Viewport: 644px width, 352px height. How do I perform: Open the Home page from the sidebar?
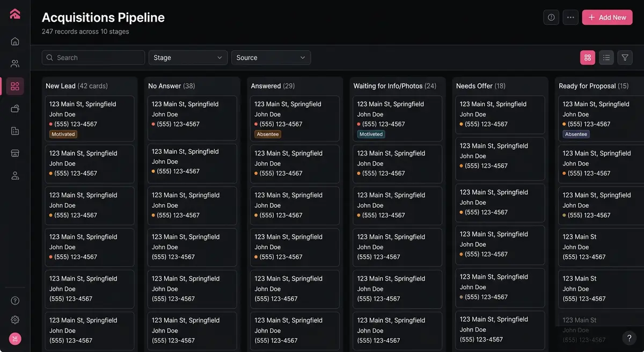tap(15, 41)
